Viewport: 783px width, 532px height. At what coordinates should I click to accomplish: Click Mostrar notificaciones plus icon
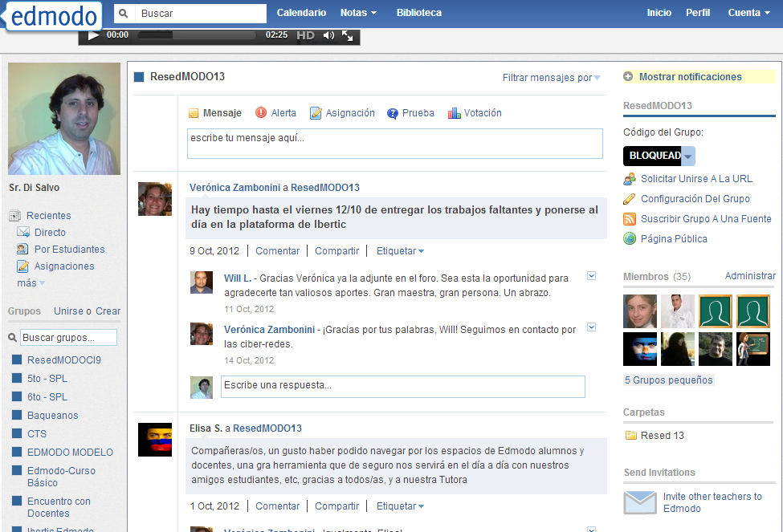point(628,76)
